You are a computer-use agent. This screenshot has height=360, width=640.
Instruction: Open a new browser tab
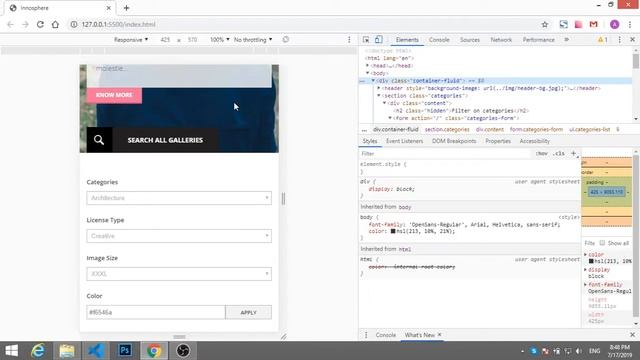(127, 8)
